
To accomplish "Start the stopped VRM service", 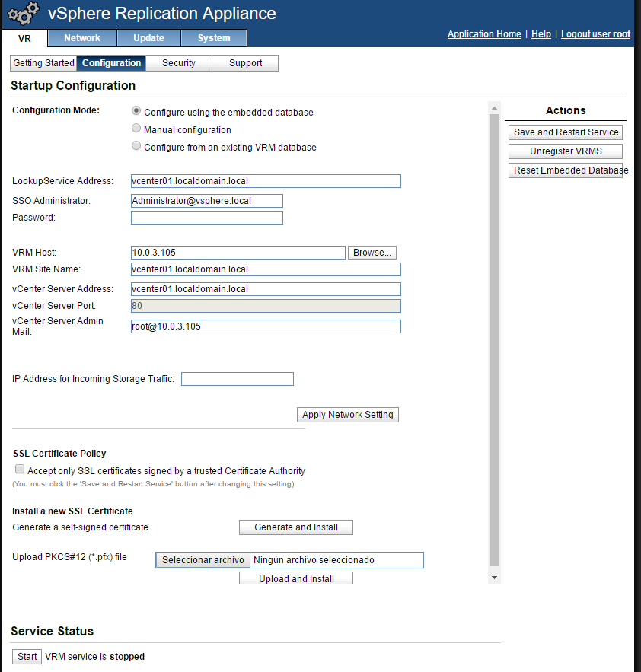I will click(x=26, y=656).
